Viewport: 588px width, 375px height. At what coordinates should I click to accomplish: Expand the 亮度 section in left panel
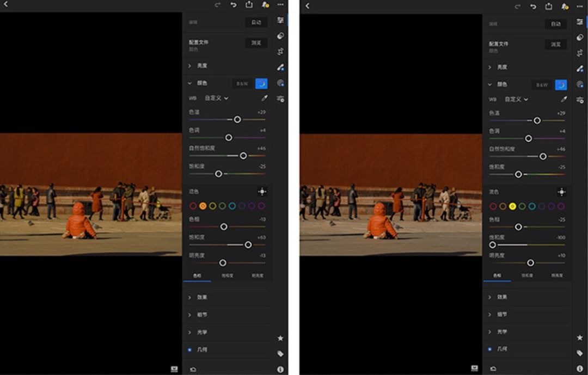click(x=202, y=66)
